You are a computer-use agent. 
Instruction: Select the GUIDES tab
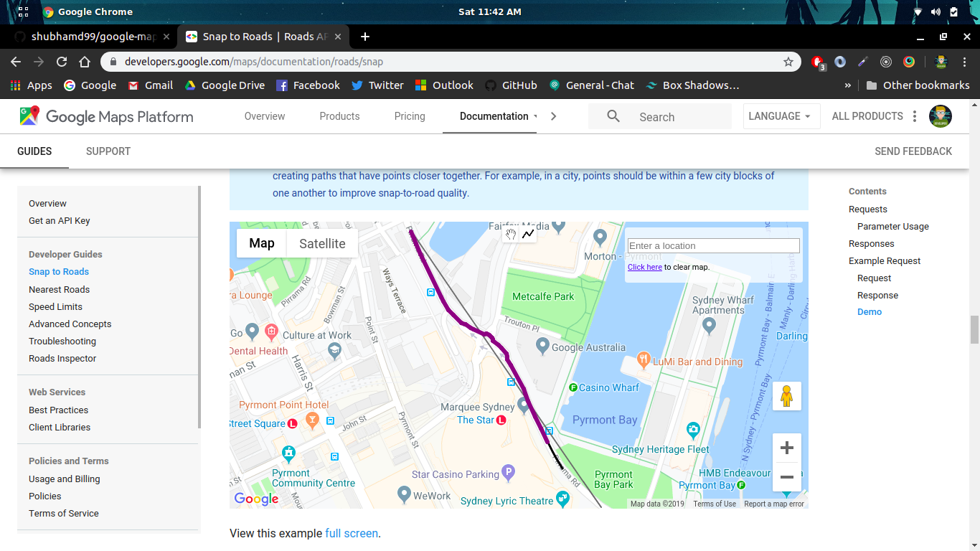(x=34, y=151)
